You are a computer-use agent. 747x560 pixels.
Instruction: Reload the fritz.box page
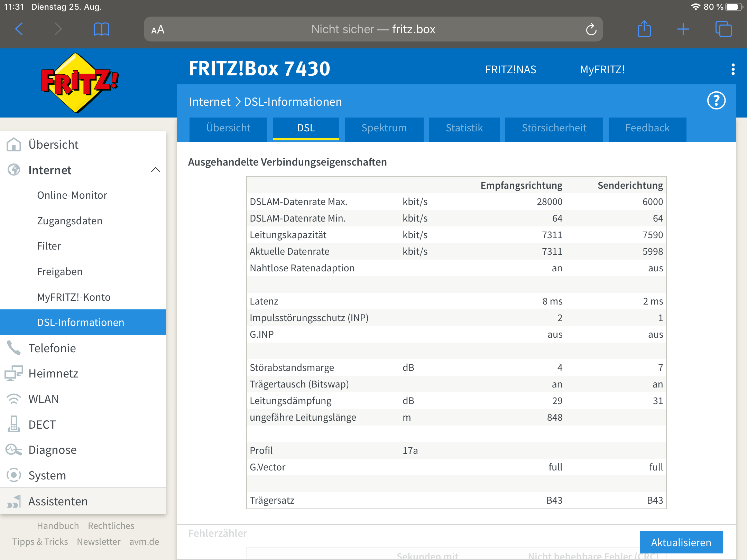[591, 29]
